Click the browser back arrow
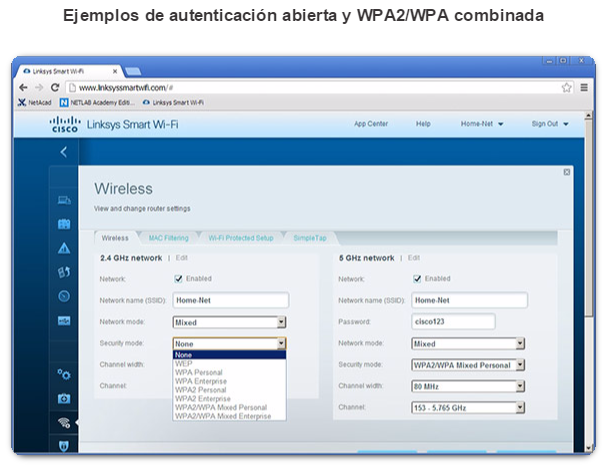This screenshot has width=602, height=465. tap(23, 88)
